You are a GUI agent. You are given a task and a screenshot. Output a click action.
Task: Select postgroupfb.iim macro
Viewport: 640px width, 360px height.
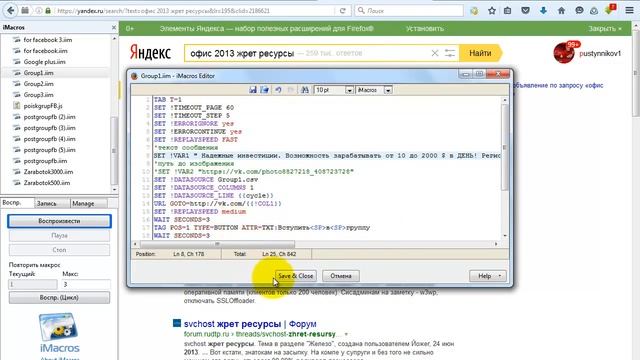pos(45,161)
